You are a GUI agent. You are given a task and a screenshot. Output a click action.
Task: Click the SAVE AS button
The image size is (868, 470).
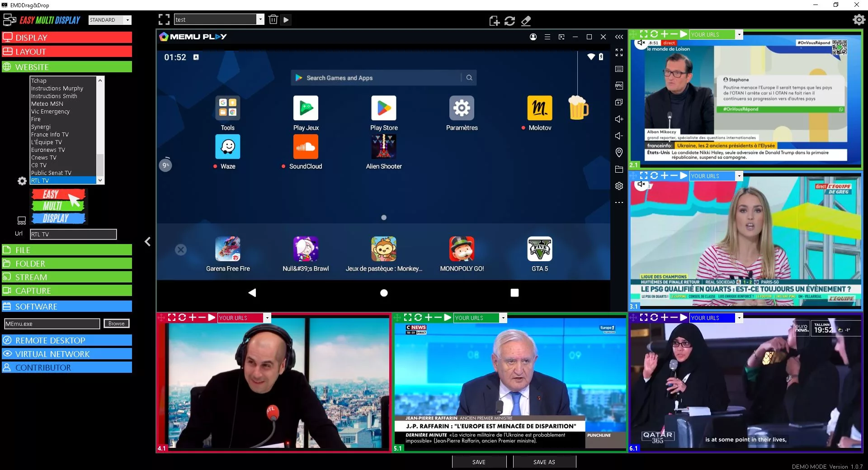[544, 462]
